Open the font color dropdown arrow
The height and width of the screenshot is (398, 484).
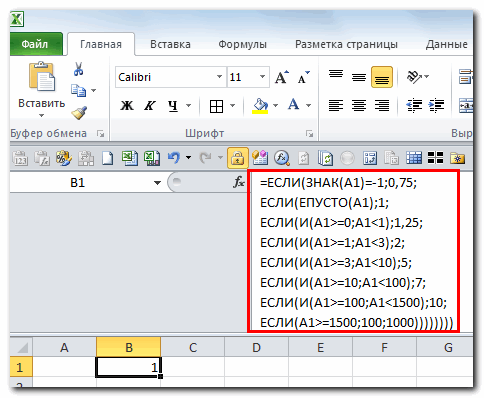click(309, 106)
